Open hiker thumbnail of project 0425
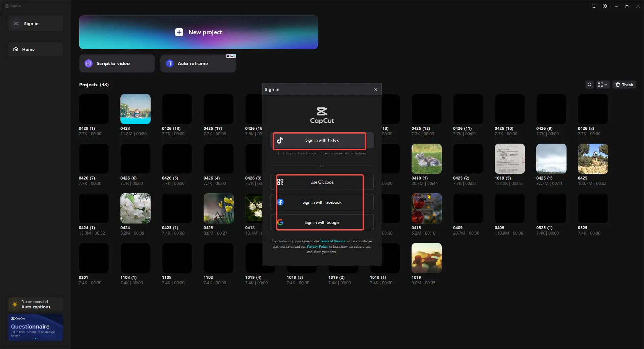The height and width of the screenshot is (349, 644). [593, 159]
